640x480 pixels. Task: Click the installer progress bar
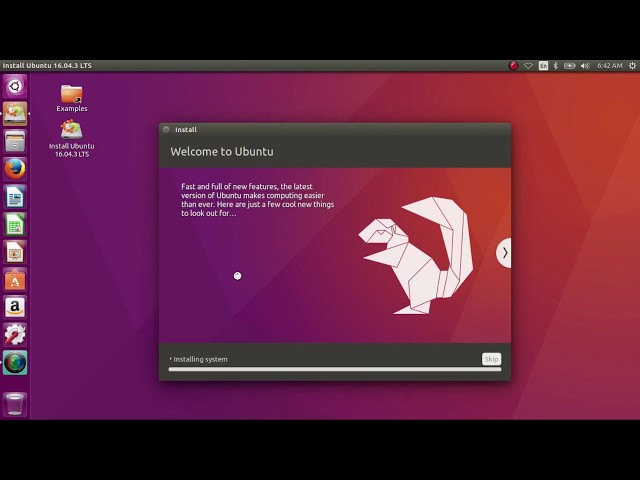(x=335, y=369)
